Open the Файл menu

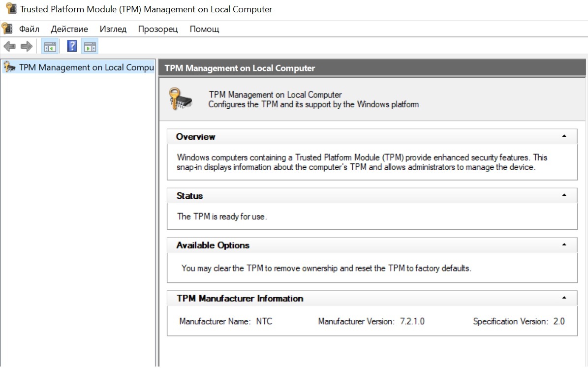pyautogui.click(x=29, y=29)
